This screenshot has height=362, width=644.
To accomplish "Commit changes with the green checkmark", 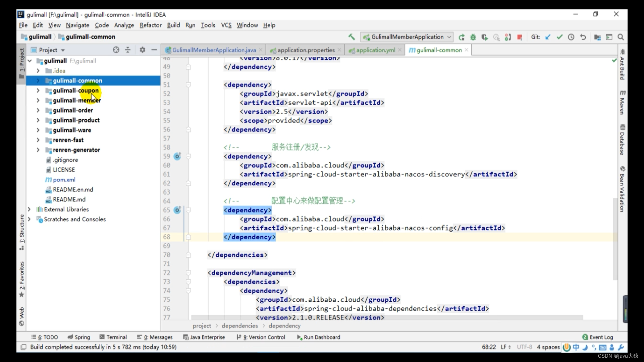I will point(559,37).
